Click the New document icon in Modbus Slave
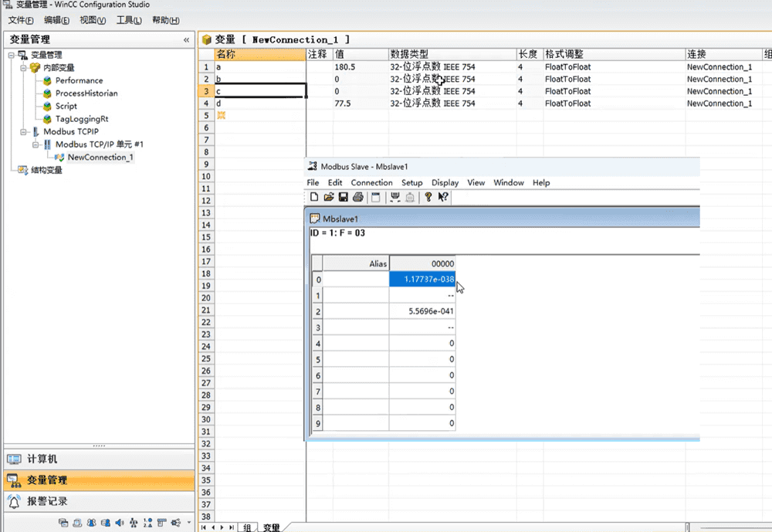This screenshot has width=772, height=532. [x=314, y=197]
